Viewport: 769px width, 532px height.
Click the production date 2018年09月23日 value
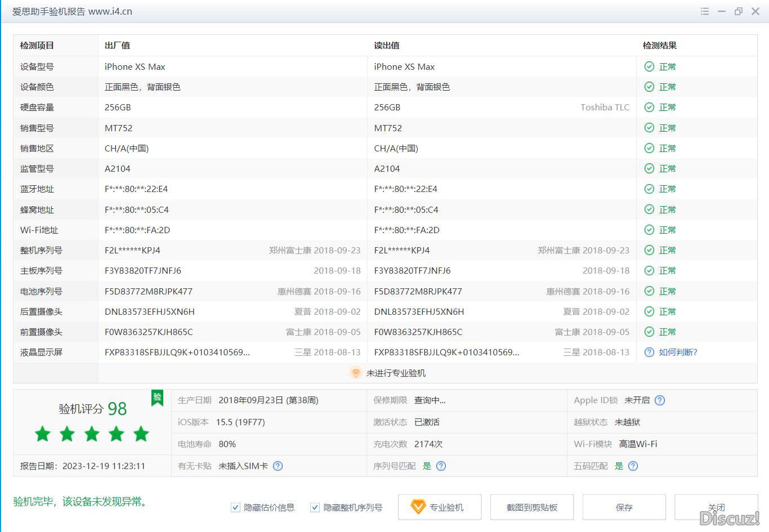coord(268,400)
